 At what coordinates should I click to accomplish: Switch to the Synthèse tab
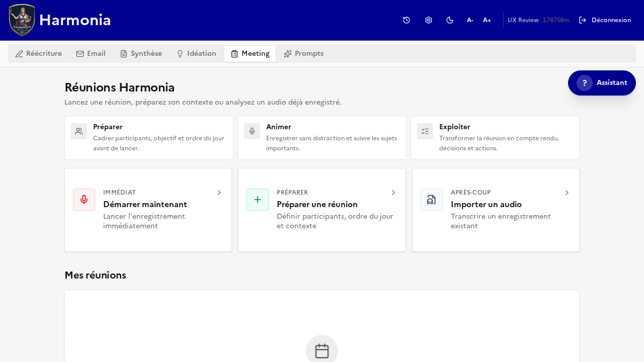(x=141, y=54)
